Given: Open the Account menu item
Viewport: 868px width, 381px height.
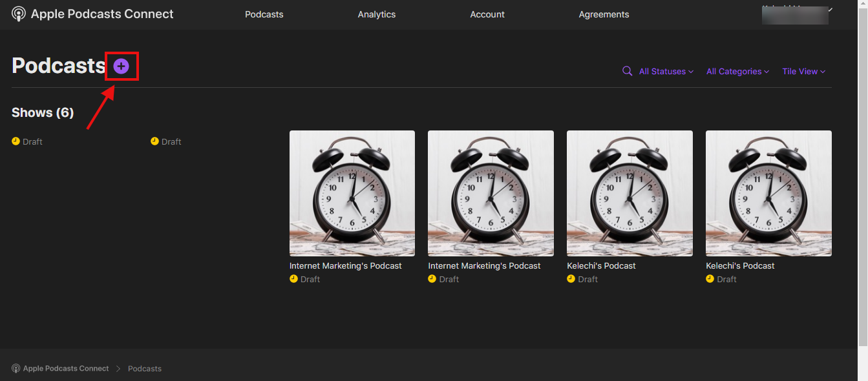Looking at the screenshot, I should tap(487, 14).
